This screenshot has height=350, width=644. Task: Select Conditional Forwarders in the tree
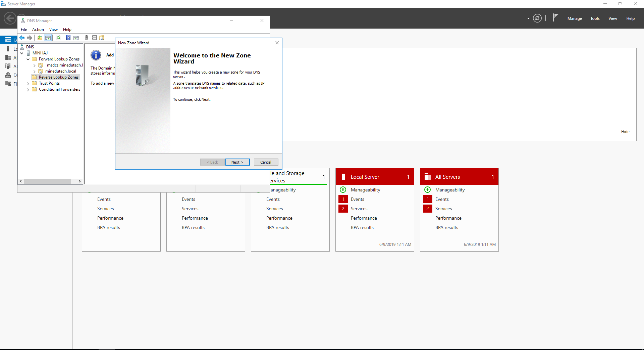click(x=59, y=89)
